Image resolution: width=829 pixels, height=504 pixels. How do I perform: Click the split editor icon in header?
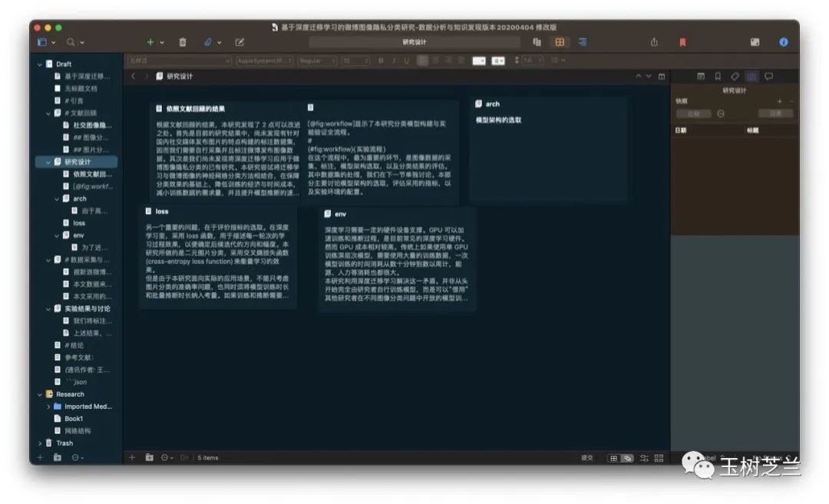coord(662,77)
